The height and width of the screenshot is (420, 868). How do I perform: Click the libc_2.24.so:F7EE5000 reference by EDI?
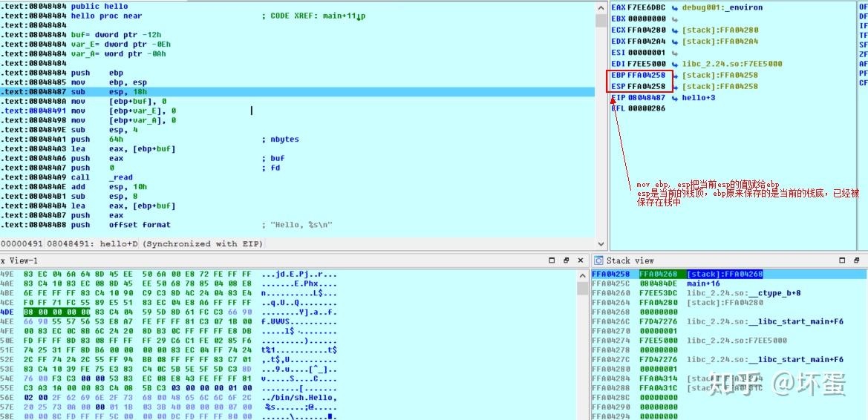pos(732,65)
